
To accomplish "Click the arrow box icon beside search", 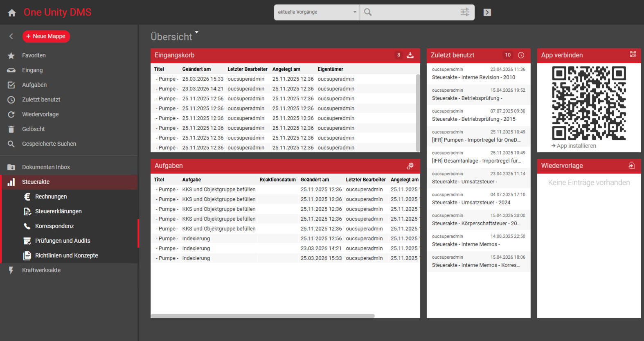I will coord(487,12).
